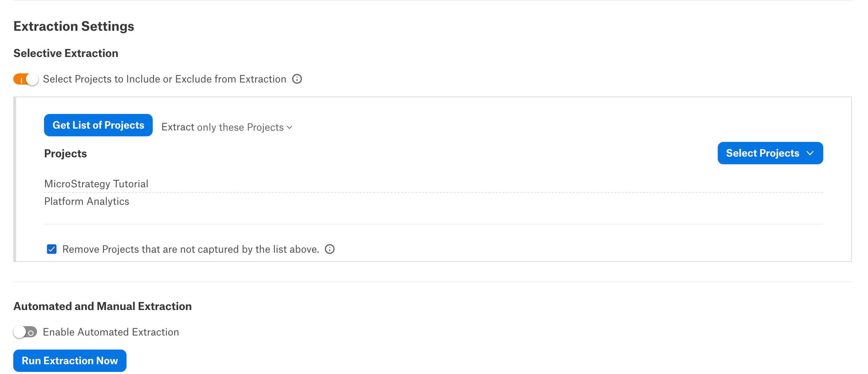Click small chevron beside Extract only these Projects
The height and width of the screenshot is (374, 868).
289,128
